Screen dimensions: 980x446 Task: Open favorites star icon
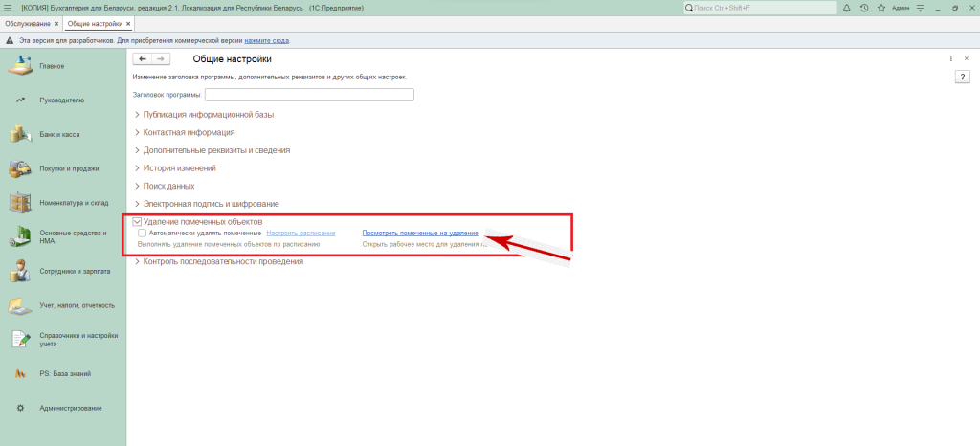coord(880,8)
